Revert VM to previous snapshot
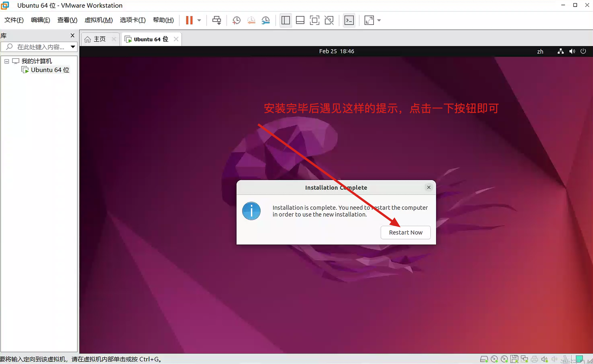The image size is (593, 364). [251, 20]
